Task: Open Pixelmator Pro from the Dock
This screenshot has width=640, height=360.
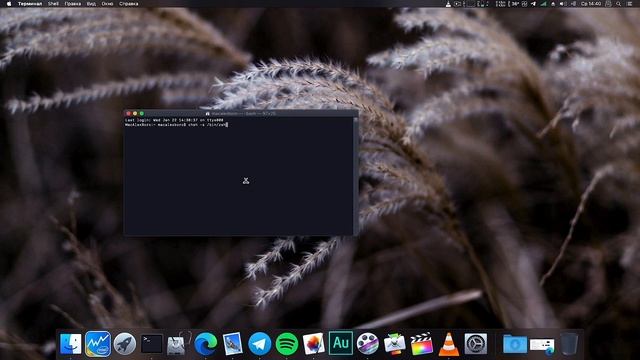Action: [x=313, y=344]
